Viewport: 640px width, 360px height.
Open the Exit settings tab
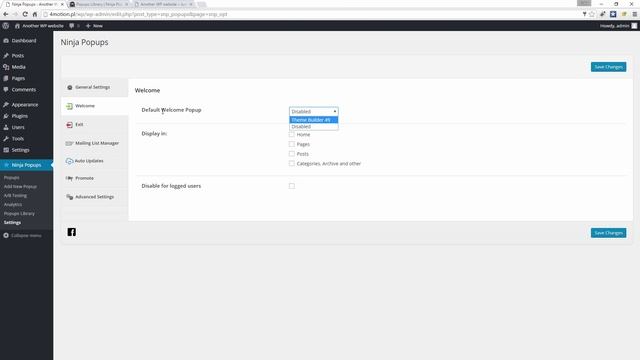[x=95, y=124]
